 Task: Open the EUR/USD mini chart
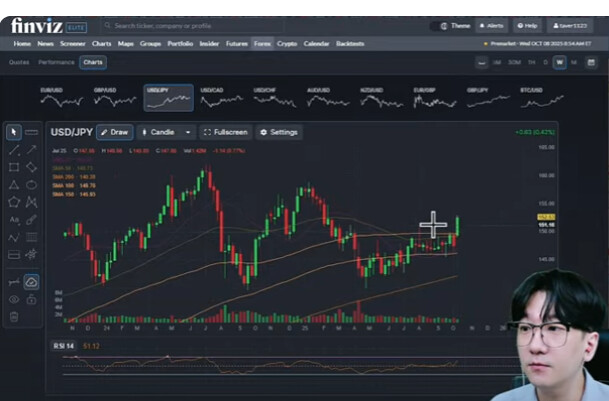click(x=61, y=98)
